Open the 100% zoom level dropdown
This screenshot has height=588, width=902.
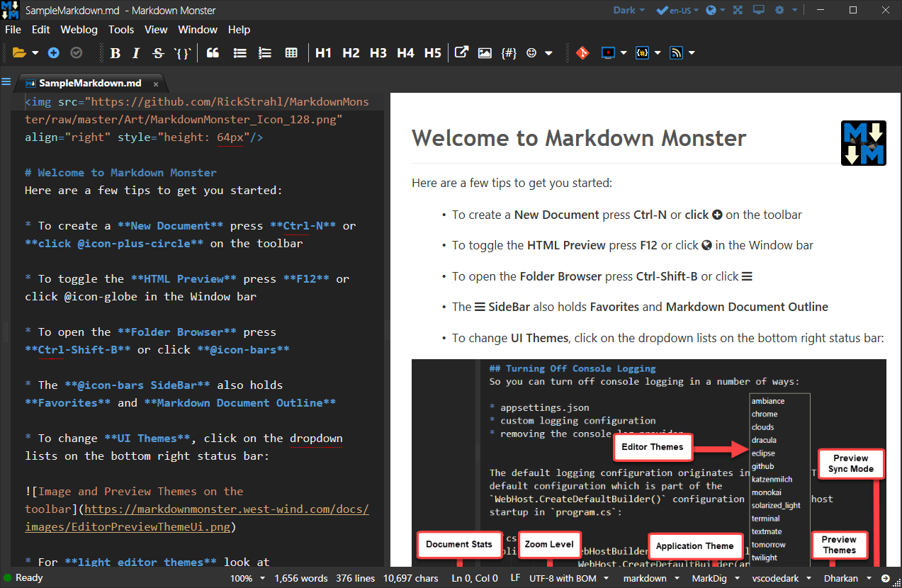pyautogui.click(x=248, y=578)
